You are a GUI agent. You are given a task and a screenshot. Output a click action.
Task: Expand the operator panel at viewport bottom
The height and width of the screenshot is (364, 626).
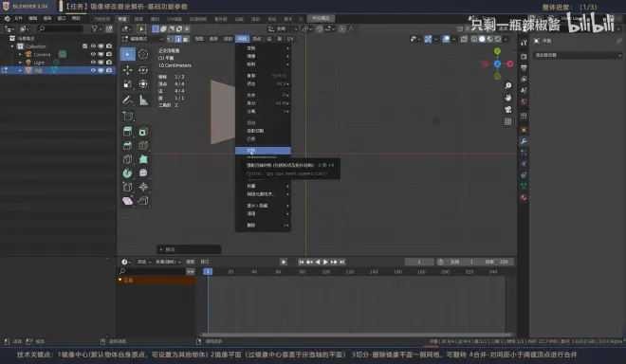click(x=189, y=249)
